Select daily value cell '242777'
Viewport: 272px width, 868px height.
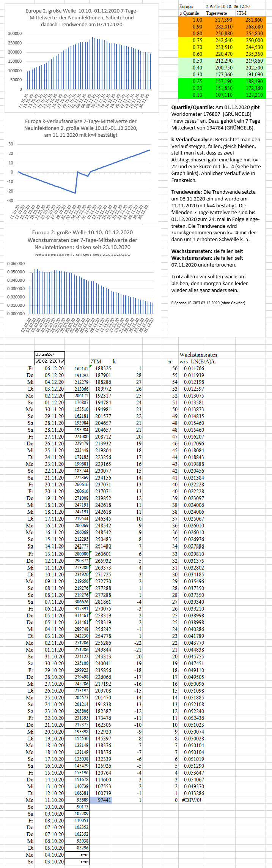pos(77,546)
